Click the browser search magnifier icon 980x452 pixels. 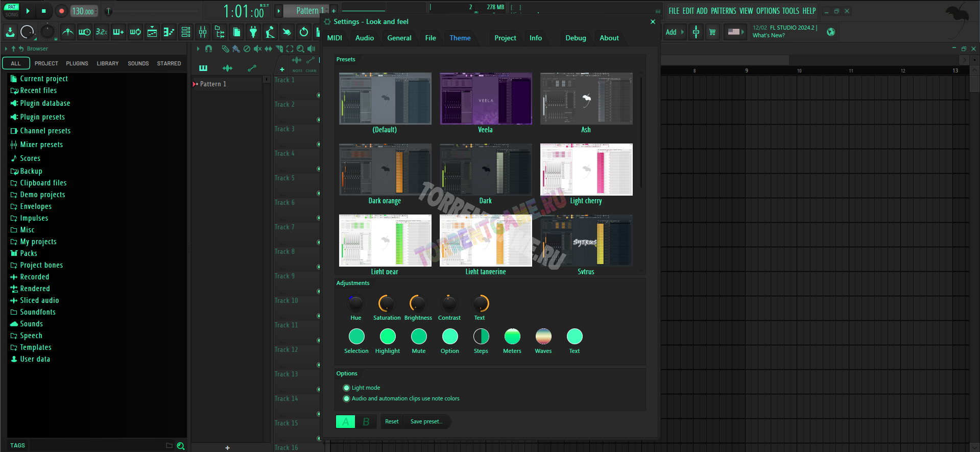pos(181,446)
